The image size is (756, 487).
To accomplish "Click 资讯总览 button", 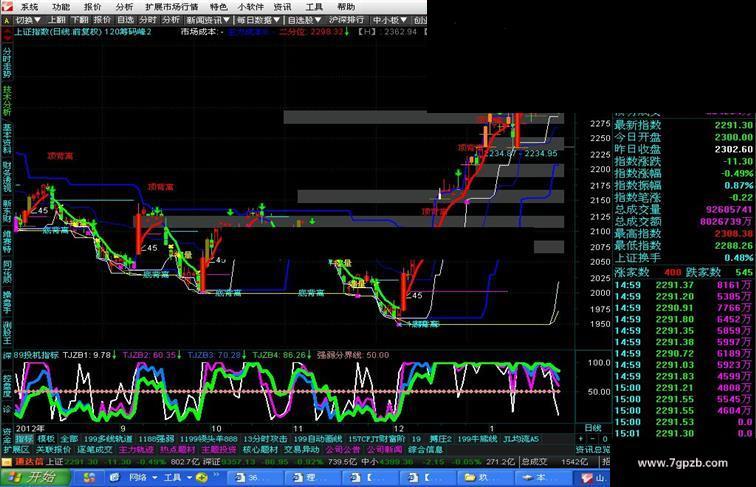I will coord(593,449).
